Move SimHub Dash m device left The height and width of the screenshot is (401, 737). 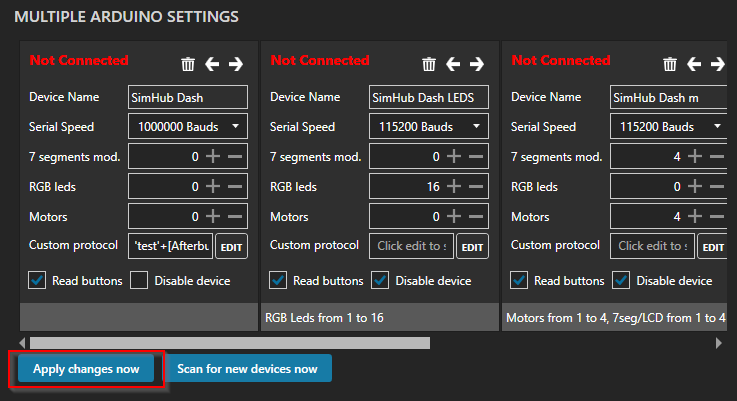coord(694,64)
